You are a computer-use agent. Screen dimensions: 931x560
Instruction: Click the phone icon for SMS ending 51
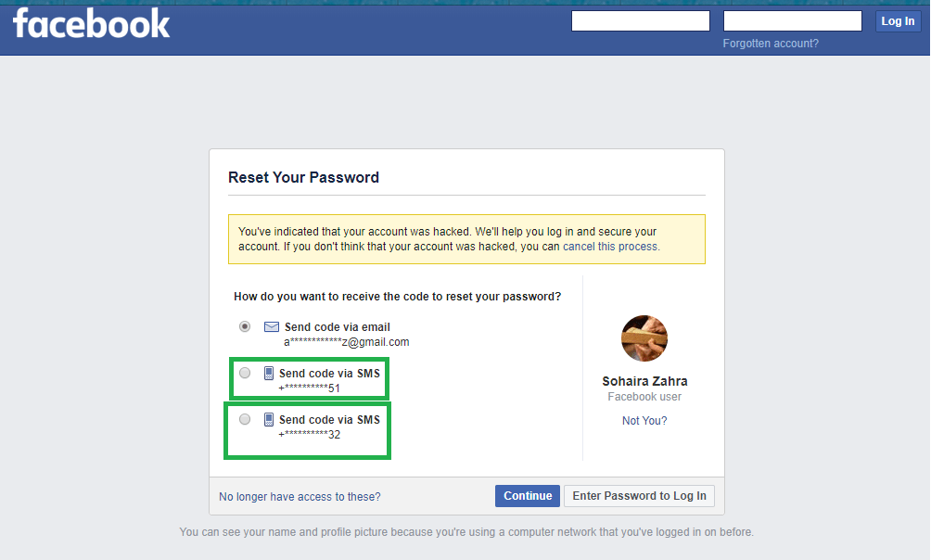click(268, 373)
